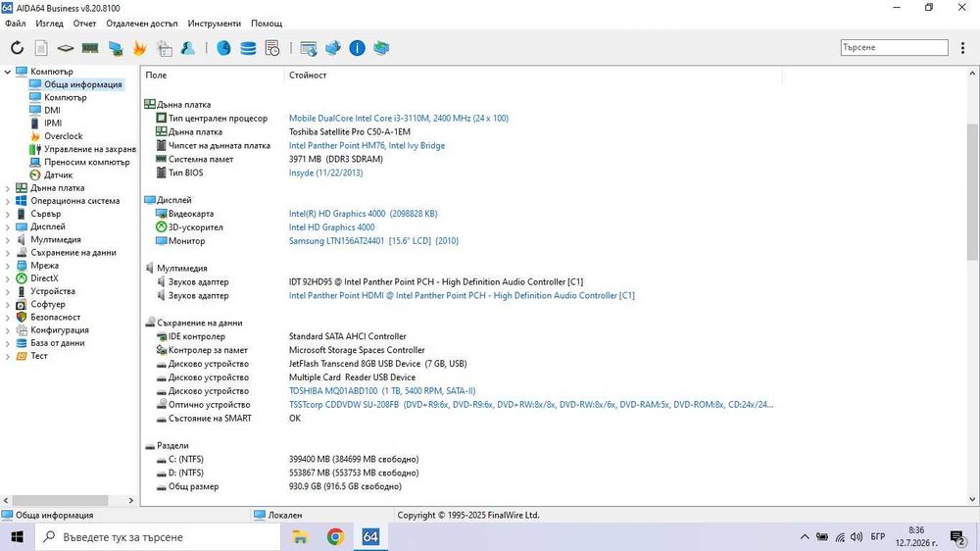Start the flame stability test icon
The width and height of the screenshot is (980, 551).
139,47
